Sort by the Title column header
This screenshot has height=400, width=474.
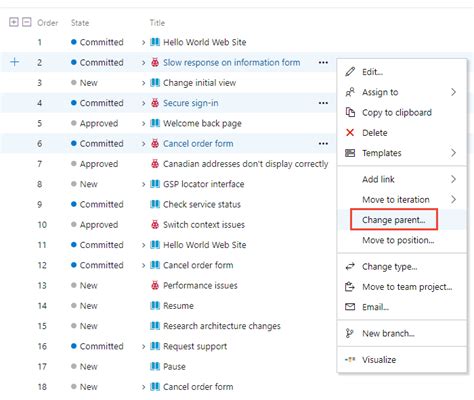157,23
